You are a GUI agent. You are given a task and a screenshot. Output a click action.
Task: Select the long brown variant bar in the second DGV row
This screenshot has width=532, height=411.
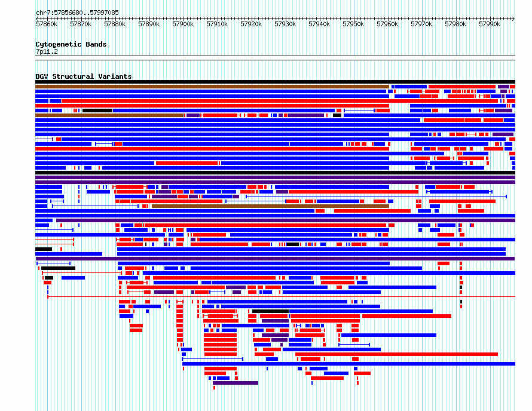pyautogui.click(x=212, y=87)
